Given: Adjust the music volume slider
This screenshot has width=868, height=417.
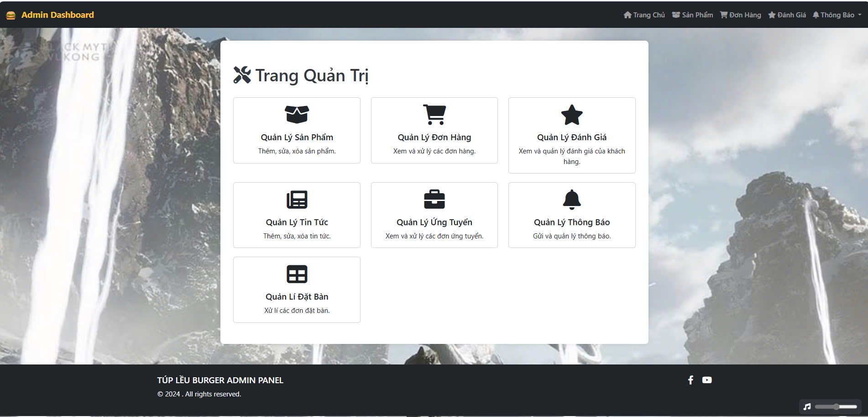Looking at the screenshot, I should [836, 406].
